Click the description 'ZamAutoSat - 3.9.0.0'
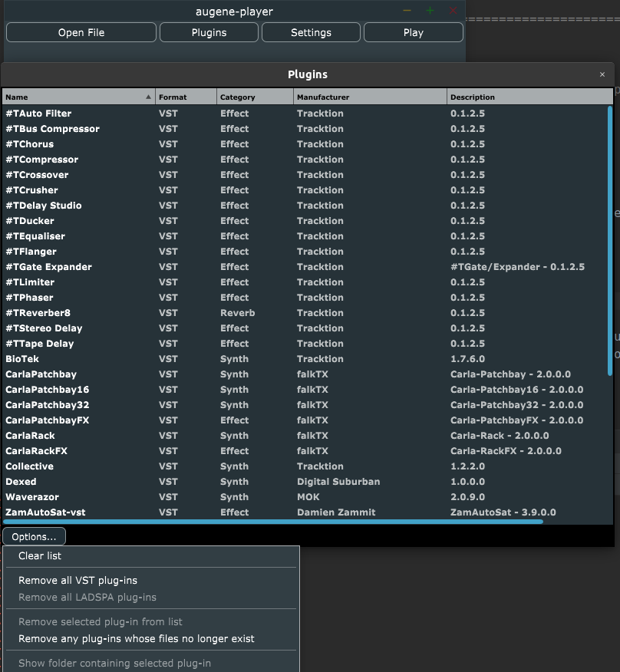Screen dimensions: 620x672 (x=503, y=512)
